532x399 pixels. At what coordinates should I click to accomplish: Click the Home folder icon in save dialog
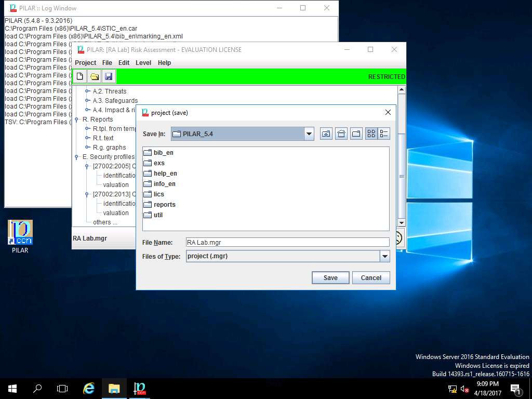tap(341, 134)
